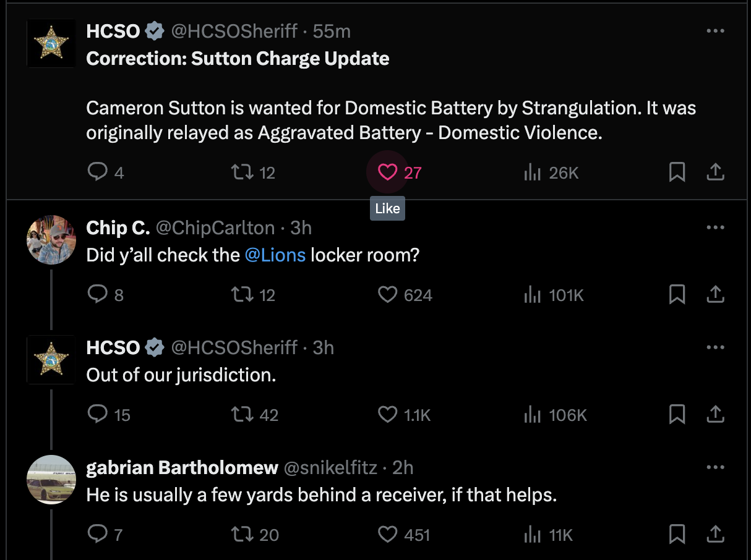Open the @Lions mention link
Image resolution: width=751 pixels, height=560 pixels.
275,255
